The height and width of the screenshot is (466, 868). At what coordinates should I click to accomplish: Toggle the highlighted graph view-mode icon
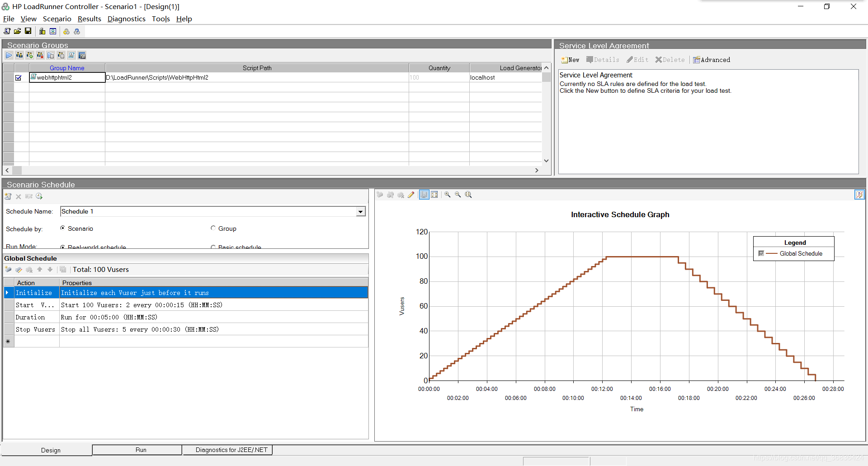pyautogui.click(x=424, y=195)
